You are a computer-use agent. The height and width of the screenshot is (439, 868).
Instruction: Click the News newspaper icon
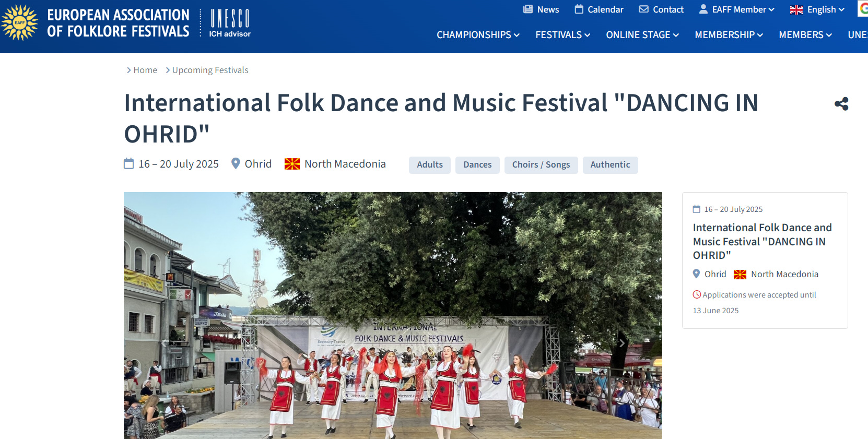[x=528, y=9]
